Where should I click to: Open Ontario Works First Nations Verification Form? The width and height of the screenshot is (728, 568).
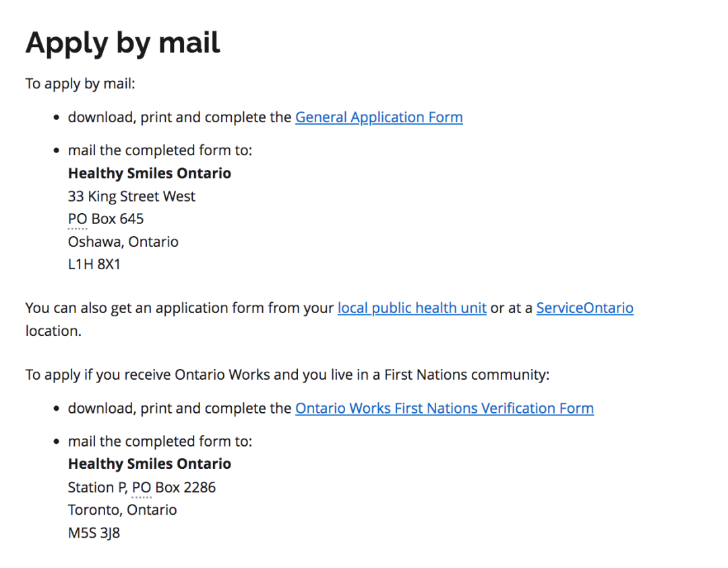click(444, 409)
